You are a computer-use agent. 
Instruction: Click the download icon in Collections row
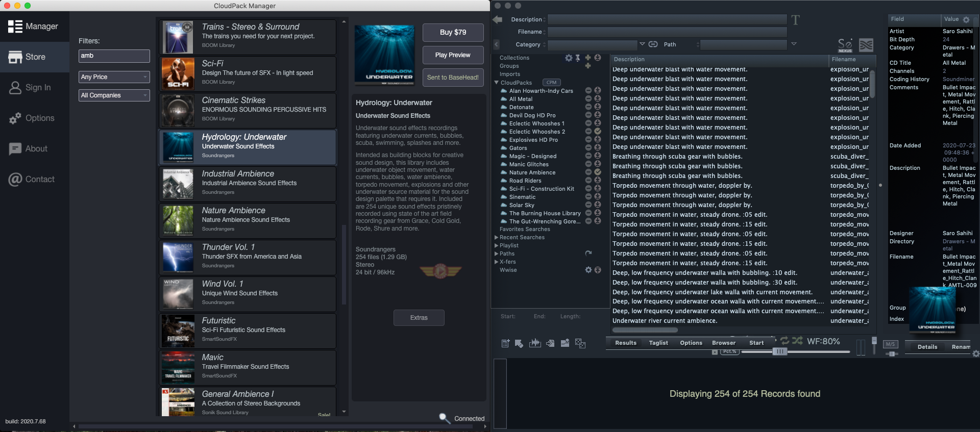[x=598, y=58]
